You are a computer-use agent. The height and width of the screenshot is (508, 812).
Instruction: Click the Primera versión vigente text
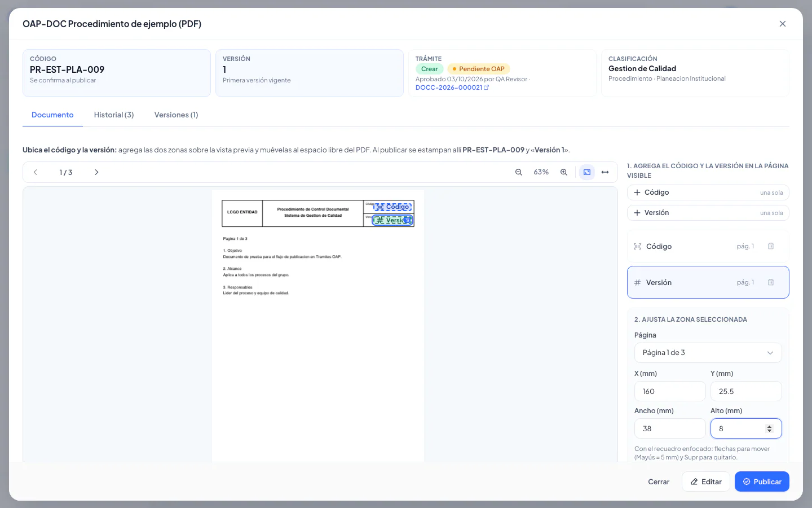click(257, 80)
